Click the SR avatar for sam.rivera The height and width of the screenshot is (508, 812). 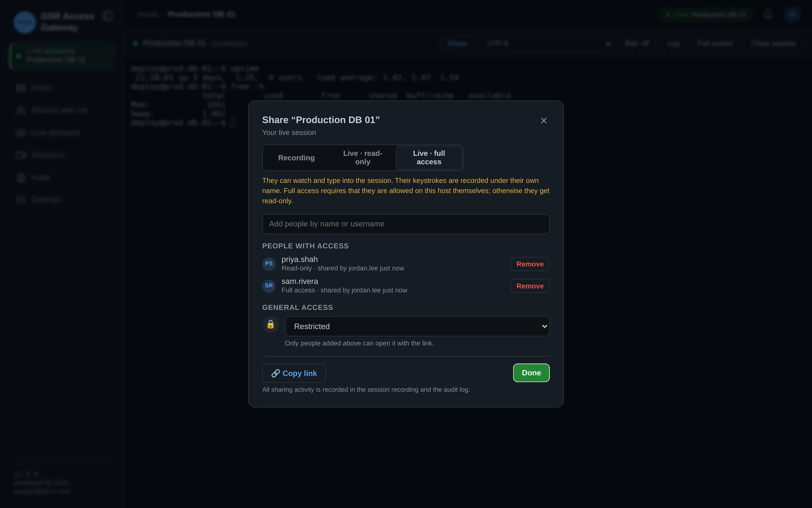point(269,286)
